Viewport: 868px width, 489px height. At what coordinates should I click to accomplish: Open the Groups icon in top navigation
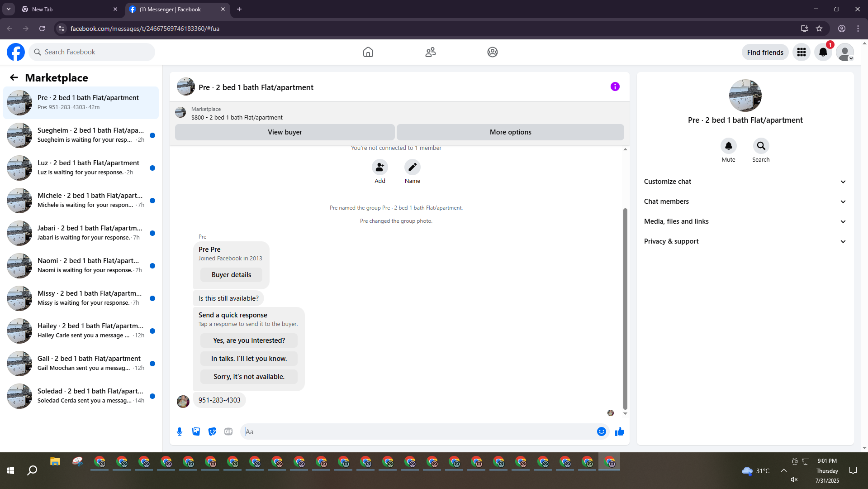[x=493, y=52]
